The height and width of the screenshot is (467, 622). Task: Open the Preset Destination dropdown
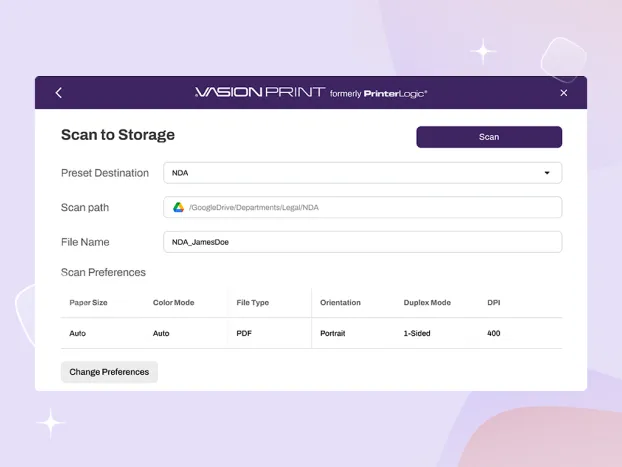[x=362, y=173]
